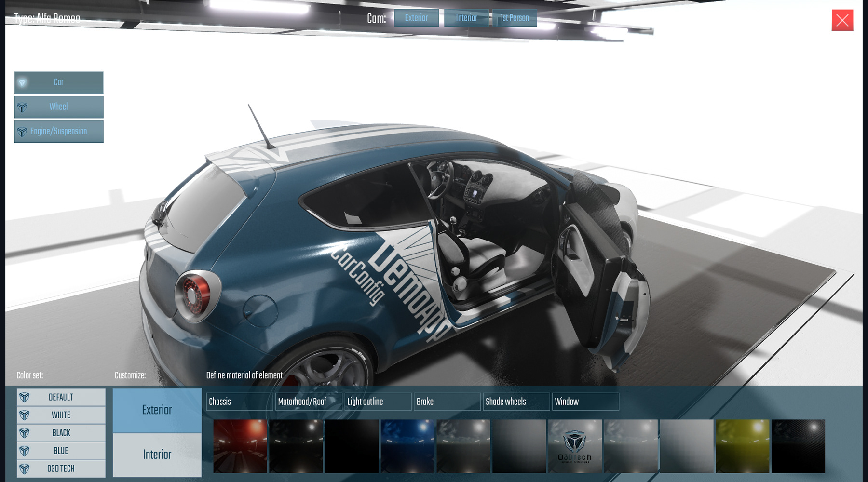Pick the yellow material swatch

tap(743, 446)
